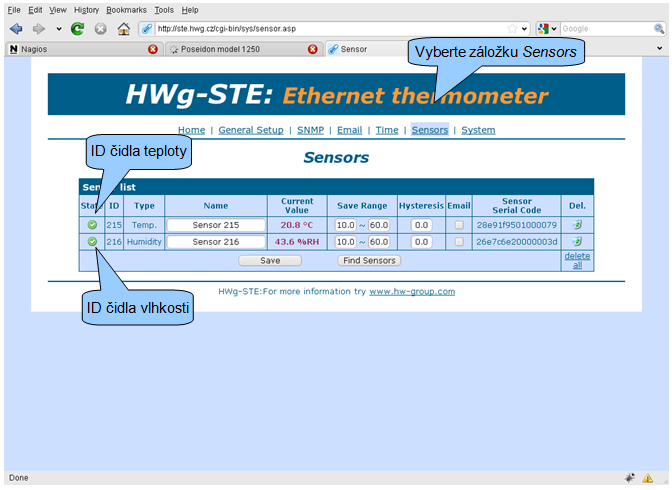
Task: Open the File menu
Action: click(14, 10)
